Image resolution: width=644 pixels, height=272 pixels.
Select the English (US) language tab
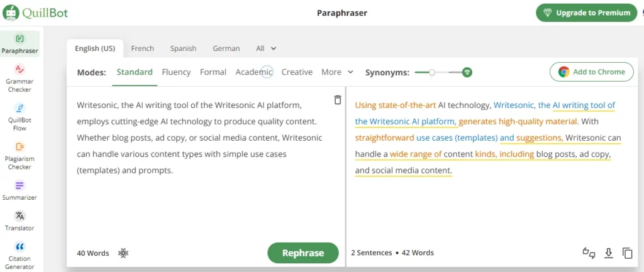[95, 48]
